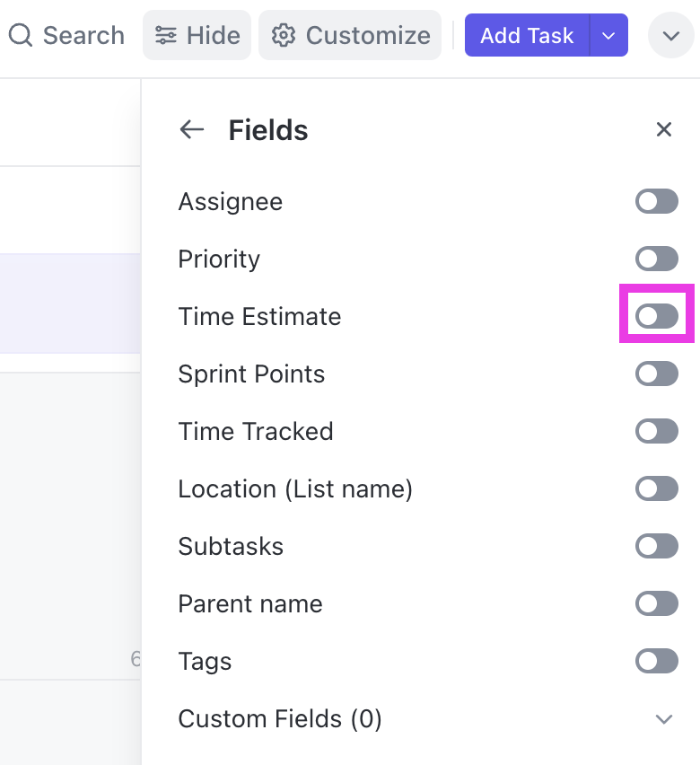Image resolution: width=700 pixels, height=765 pixels.
Task: Enable the Assignee field toggle
Action: tap(657, 202)
